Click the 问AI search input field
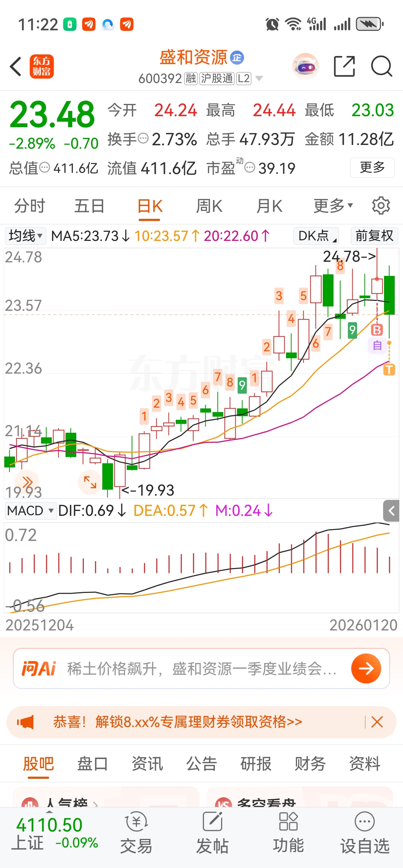 (201, 668)
